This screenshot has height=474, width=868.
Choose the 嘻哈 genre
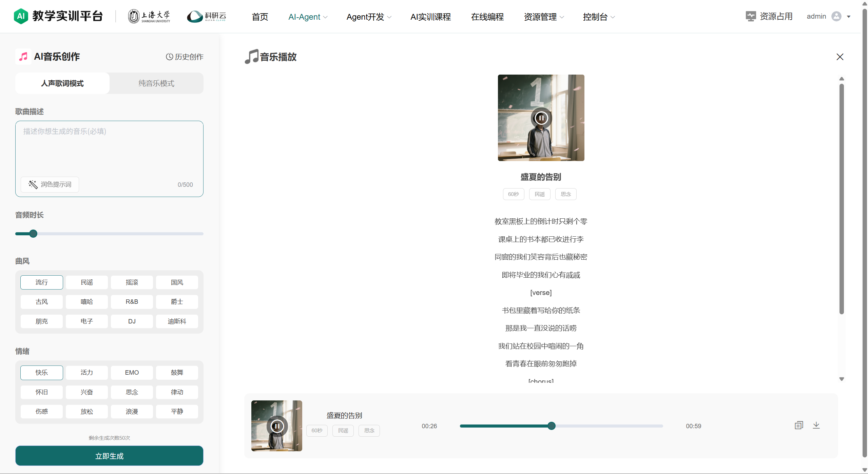(87, 302)
